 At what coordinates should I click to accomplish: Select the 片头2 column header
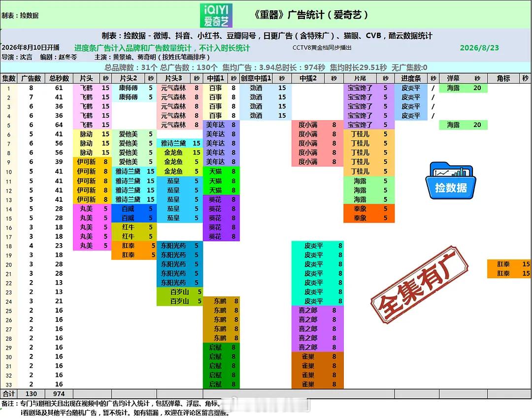click(x=128, y=78)
